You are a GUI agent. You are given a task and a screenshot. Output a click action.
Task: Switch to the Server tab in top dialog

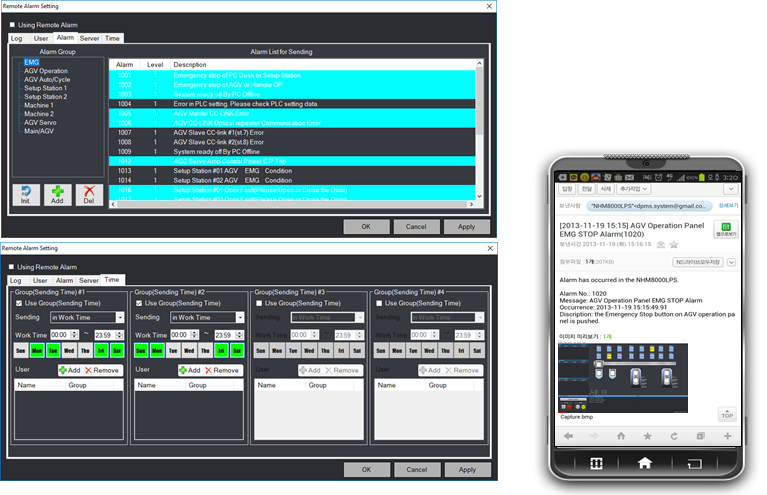pos(89,38)
